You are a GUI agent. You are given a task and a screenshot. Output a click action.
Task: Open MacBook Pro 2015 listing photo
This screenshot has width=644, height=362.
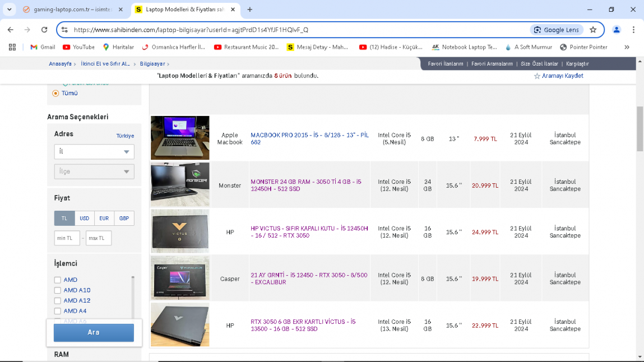[180, 138]
